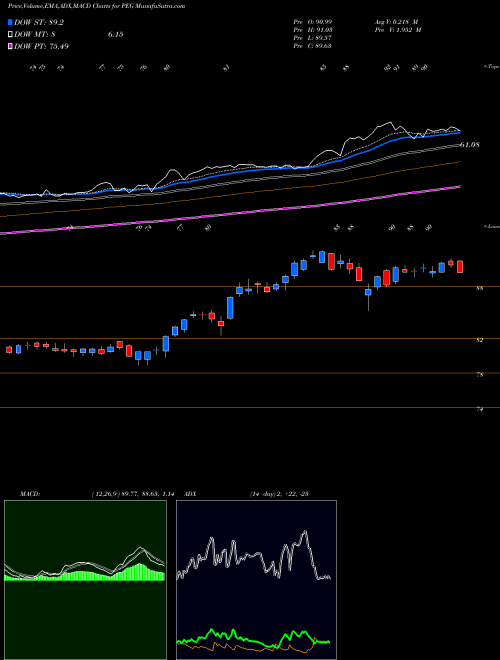Click the Pre V: 1.932 M value
Viewport: 500px width, 660px height.
coord(397,30)
